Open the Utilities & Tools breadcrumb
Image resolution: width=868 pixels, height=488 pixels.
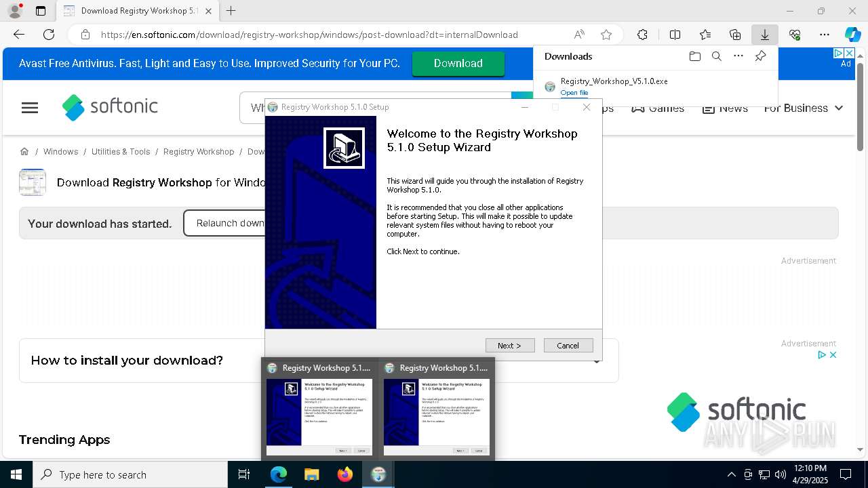point(121,151)
